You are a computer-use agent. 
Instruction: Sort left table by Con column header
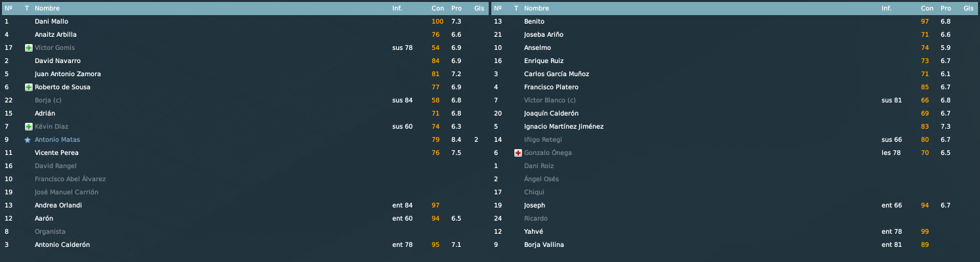pyautogui.click(x=438, y=9)
